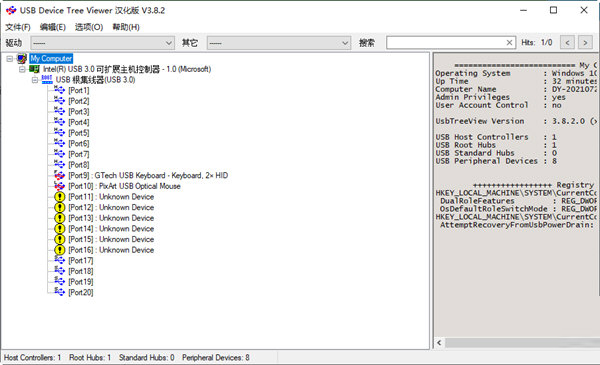
Task: Click the device icon for Port9 GTech keyboard
Action: 59,175
